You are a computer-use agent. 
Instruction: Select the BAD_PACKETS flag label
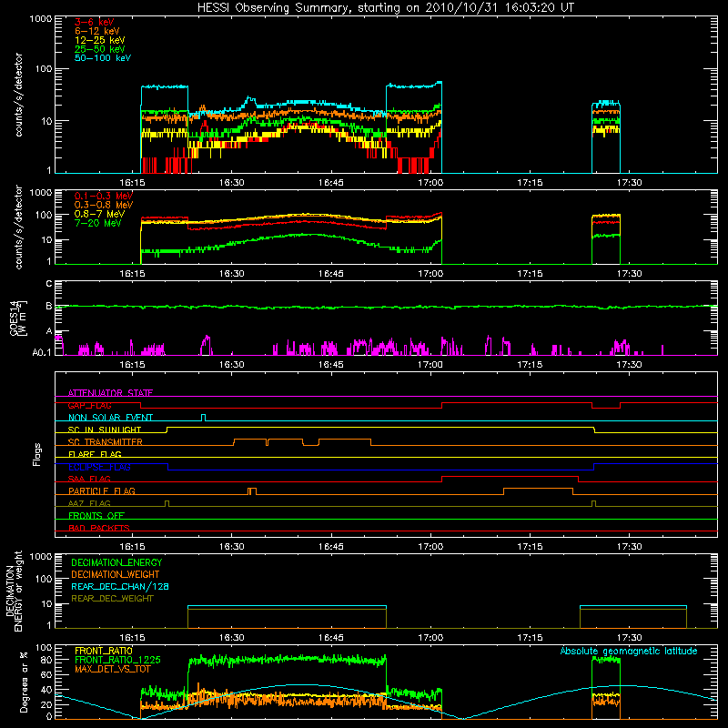(99, 528)
